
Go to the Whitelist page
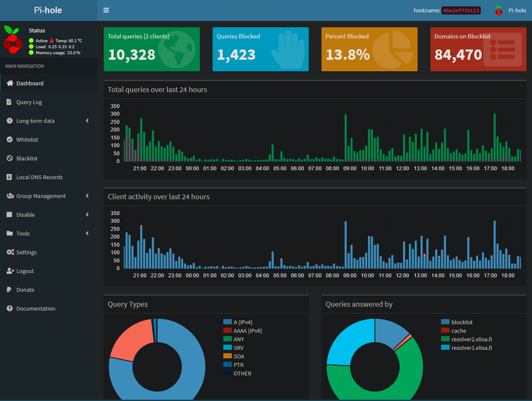click(x=49, y=139)
